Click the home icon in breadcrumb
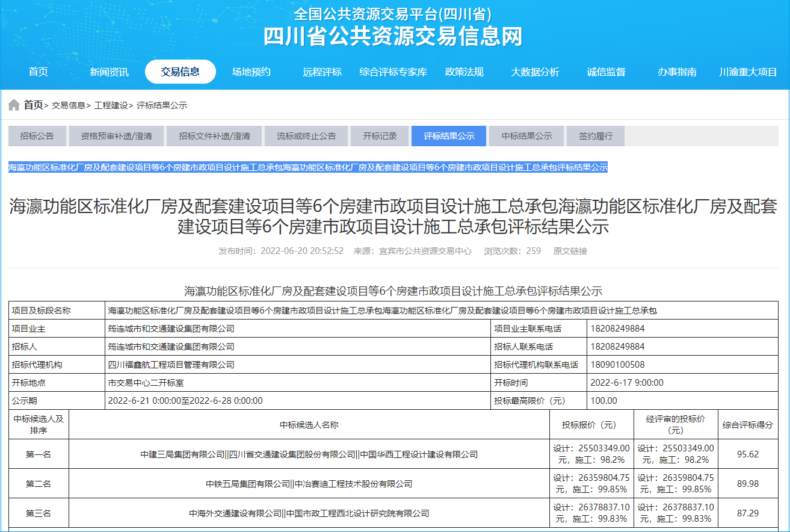Image resolution: width=790 pixels, height=532 pixels. [14, 105]
